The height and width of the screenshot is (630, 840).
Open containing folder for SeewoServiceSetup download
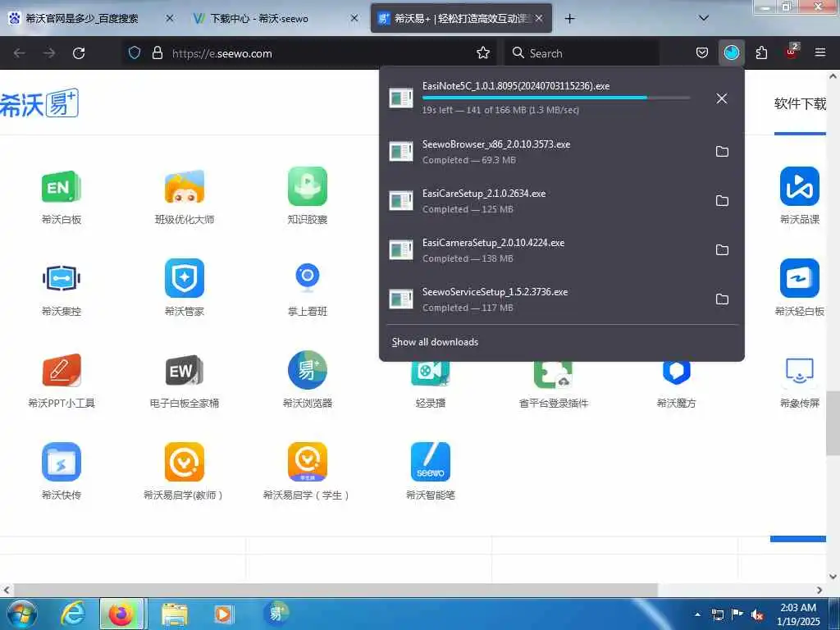722,299
